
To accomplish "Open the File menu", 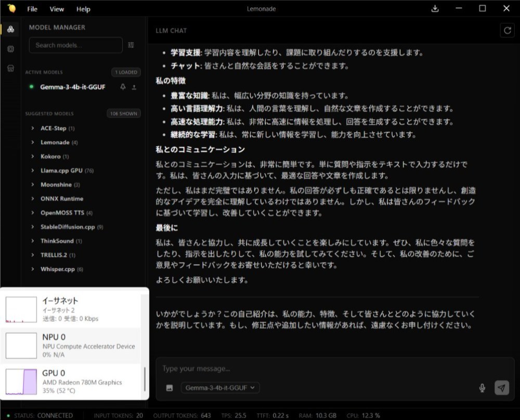I will [x=32, y=9].
